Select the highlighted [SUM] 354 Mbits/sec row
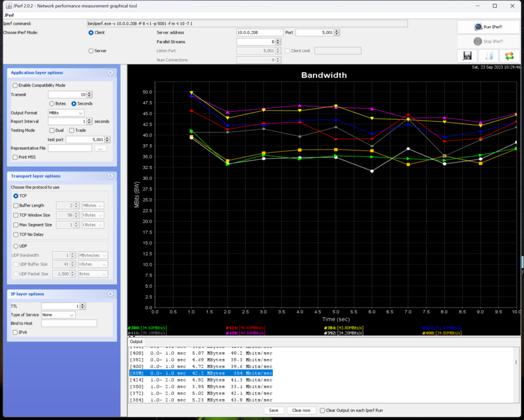Viewport: 524px width, 420px height. 201,373
